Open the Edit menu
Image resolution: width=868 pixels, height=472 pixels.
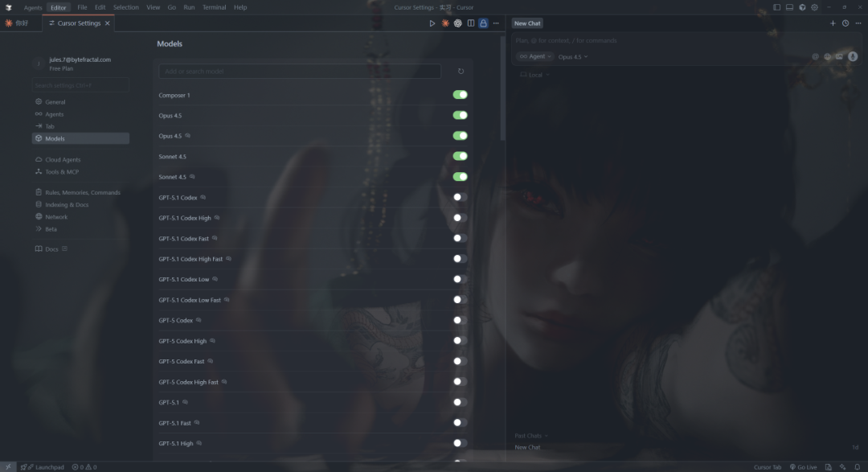(x=100, y=7)
